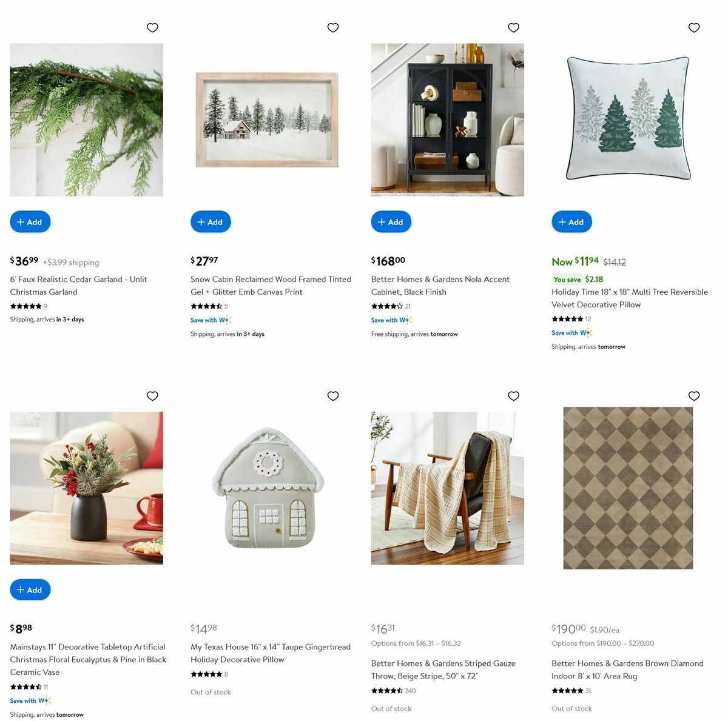Favorite the Brown Diamond Area Rug heart
The image size is (728, 721).
tap(694, 396)
